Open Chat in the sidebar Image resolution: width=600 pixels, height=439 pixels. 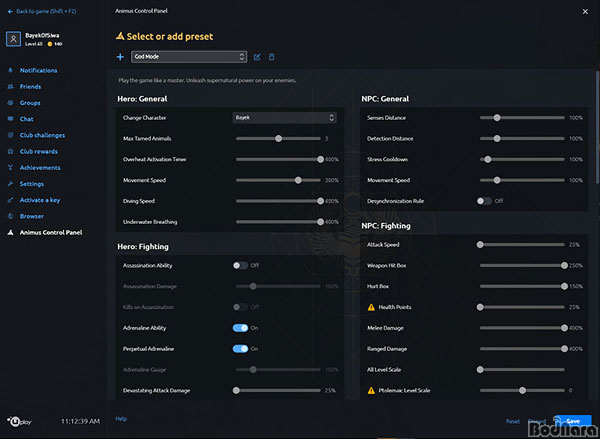point(26,119)
